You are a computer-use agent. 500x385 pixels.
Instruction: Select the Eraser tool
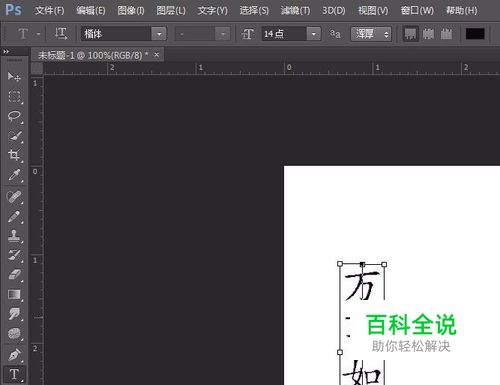pos(14,275)
